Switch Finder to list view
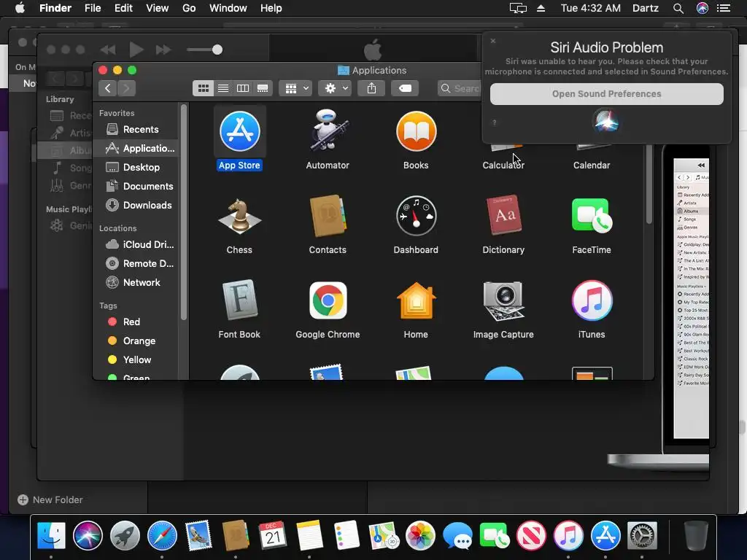This screenshot has width=747, height=560. (223, 88)
